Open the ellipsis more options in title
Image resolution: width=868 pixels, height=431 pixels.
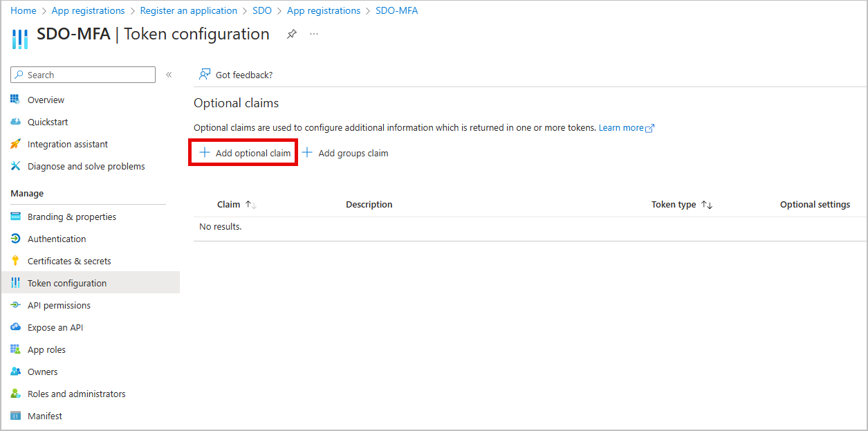pyautogui.click(x=314, y=34)
